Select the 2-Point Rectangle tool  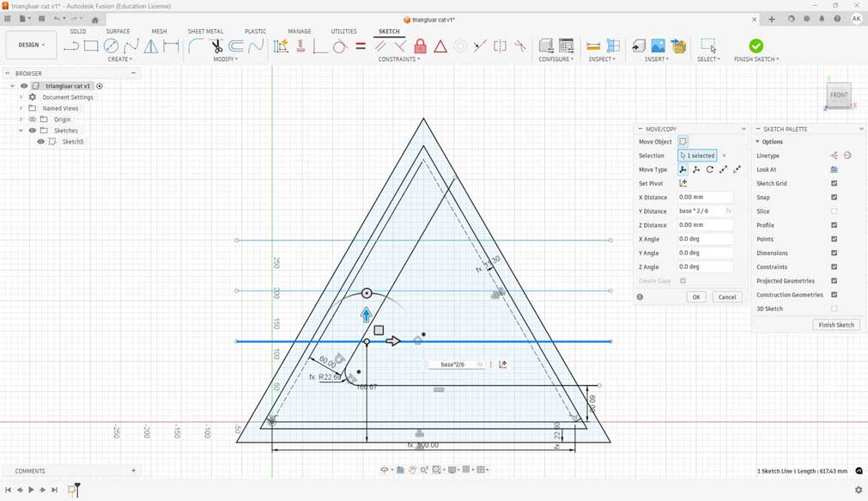pyautogui.click(x=91, y=46)
